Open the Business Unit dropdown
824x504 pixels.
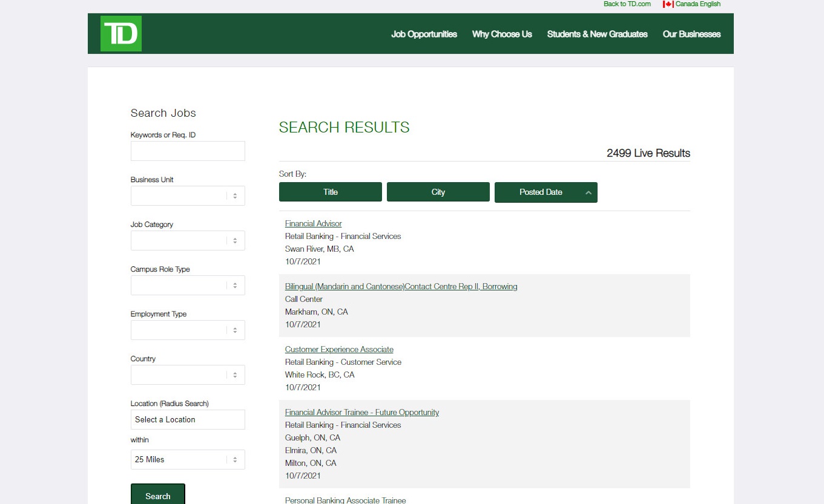tap(188, 196)
